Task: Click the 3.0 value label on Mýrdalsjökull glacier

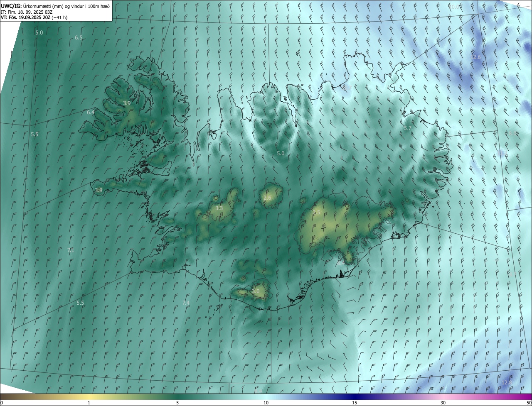Action: coord(256,291)
